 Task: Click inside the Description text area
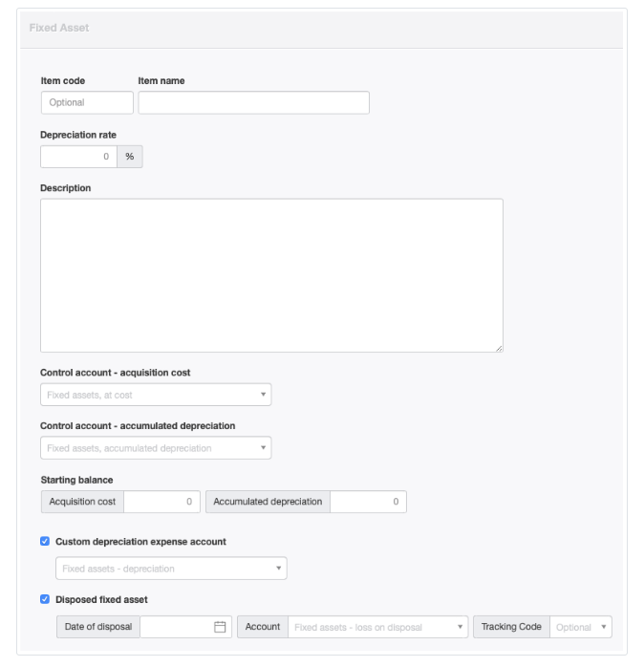tap(271, 275)
